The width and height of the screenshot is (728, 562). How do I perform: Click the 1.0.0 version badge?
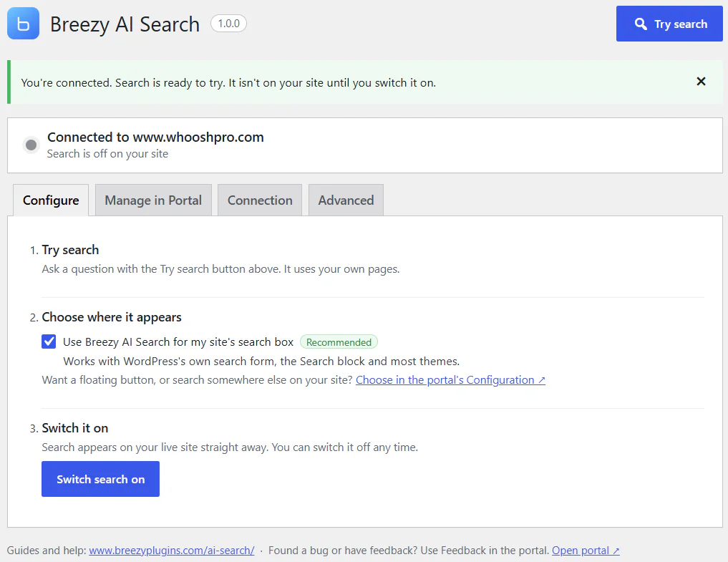229,24
